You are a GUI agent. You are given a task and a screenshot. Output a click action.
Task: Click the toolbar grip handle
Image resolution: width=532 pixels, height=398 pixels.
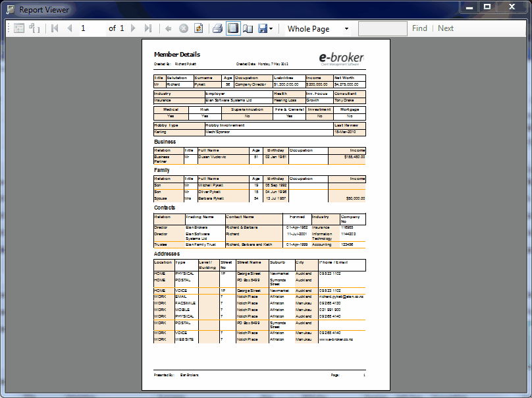point(9,28)
